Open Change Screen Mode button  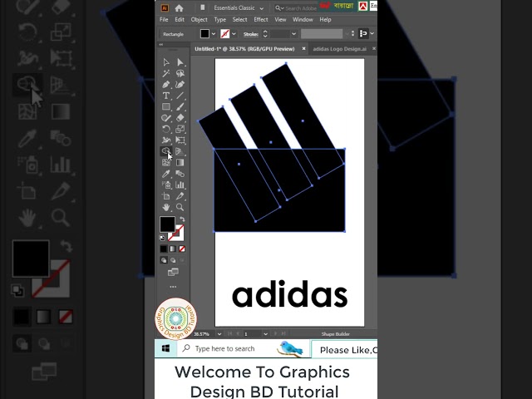173,272
